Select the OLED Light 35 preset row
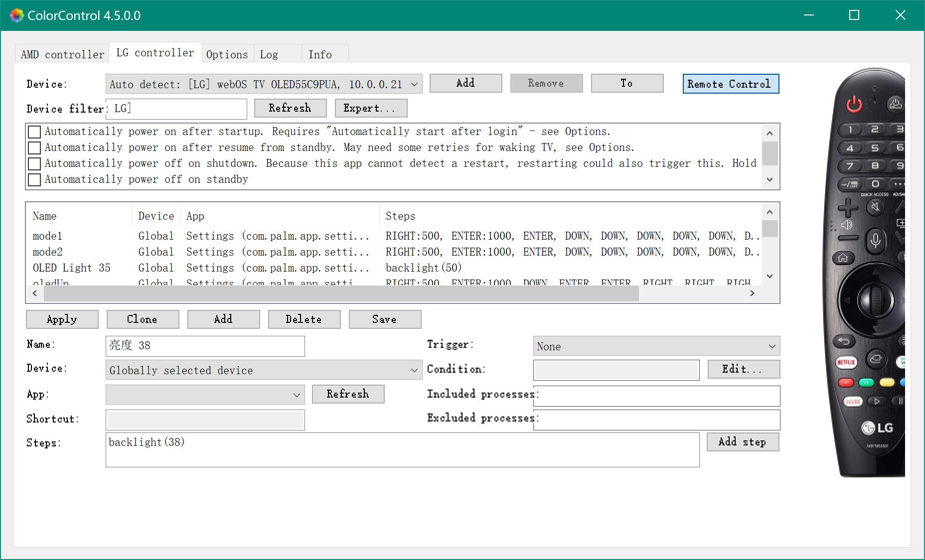The width and height of the screenshot is (925, 560). click(394, 268)
